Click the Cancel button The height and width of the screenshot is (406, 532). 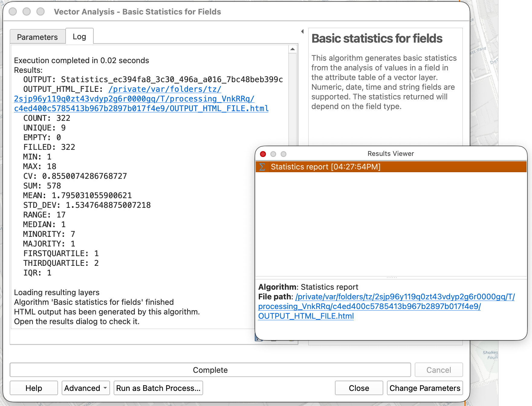[x=439, y=370]
